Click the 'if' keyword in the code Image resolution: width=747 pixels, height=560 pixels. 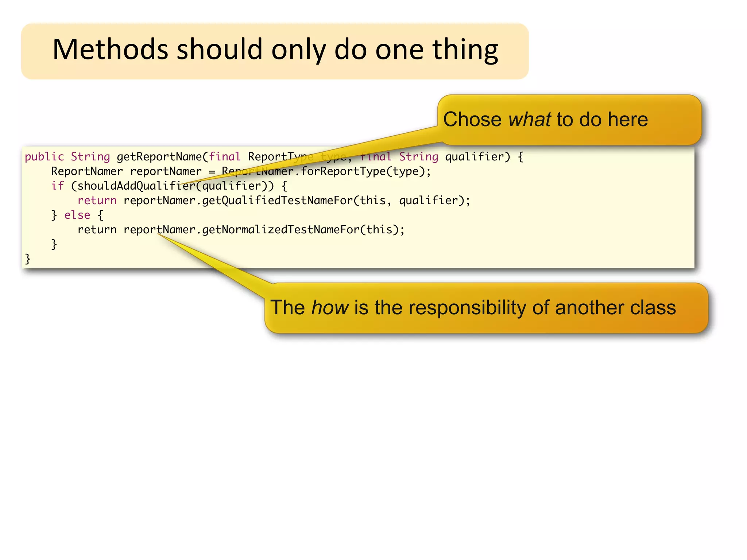[57, 186]
